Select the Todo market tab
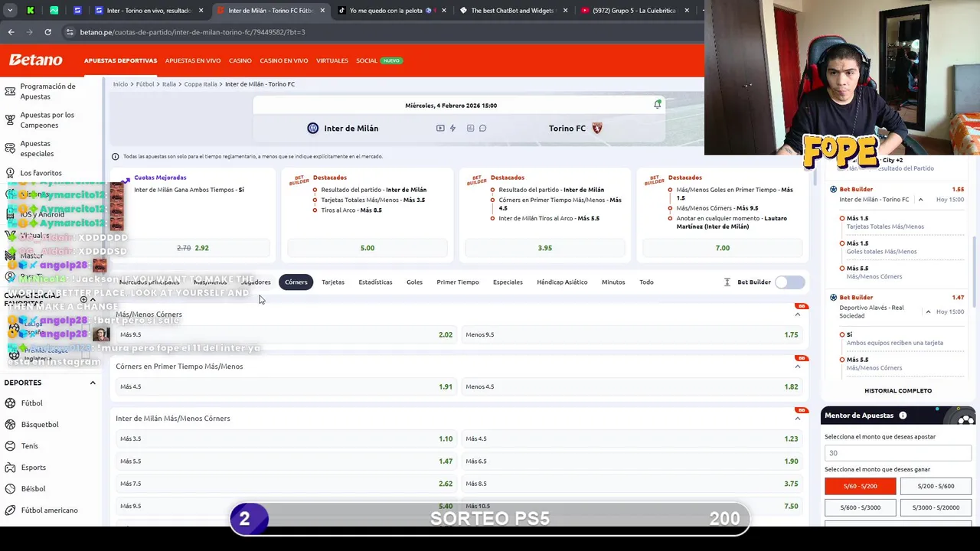Image resolution: width=980 pixels, height=551 pixels. point(646,282)
